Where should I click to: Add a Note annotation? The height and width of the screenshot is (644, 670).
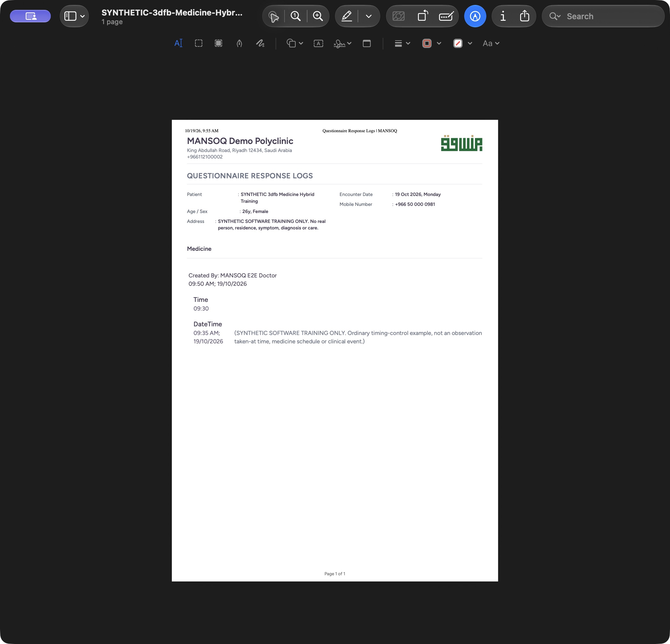click(367, 43)
